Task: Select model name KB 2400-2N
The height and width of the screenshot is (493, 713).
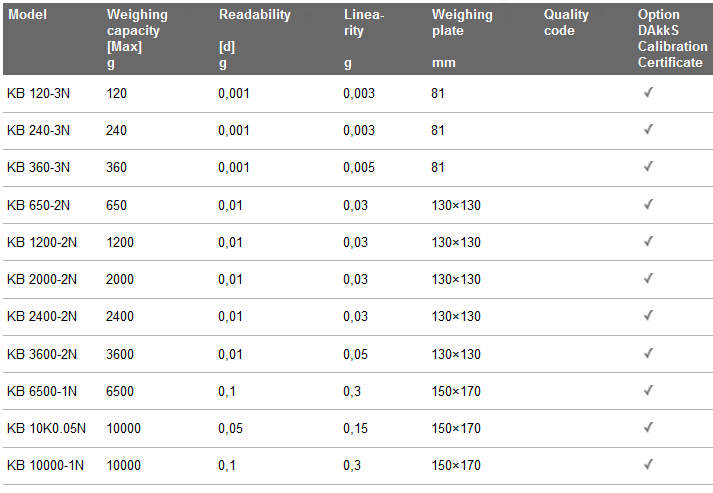Action: coord(42,316)
